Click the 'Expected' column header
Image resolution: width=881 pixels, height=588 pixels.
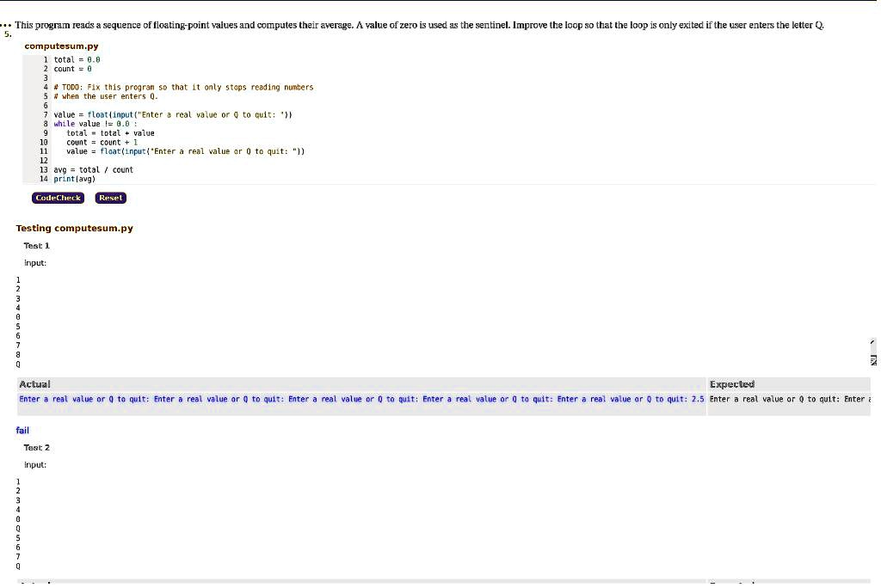731,384
